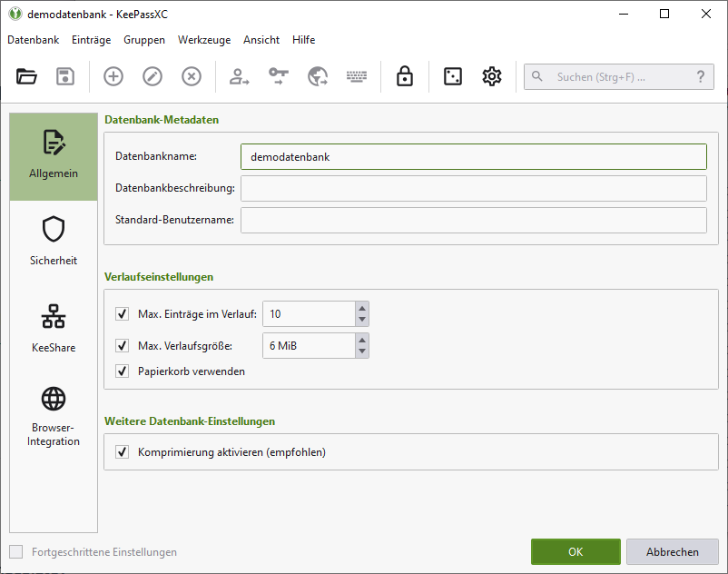Uncheck Max. Einträge im Verlauf checkbox
Image resolution: width=728 pixels, height=574 pixels.
(123, 314)
